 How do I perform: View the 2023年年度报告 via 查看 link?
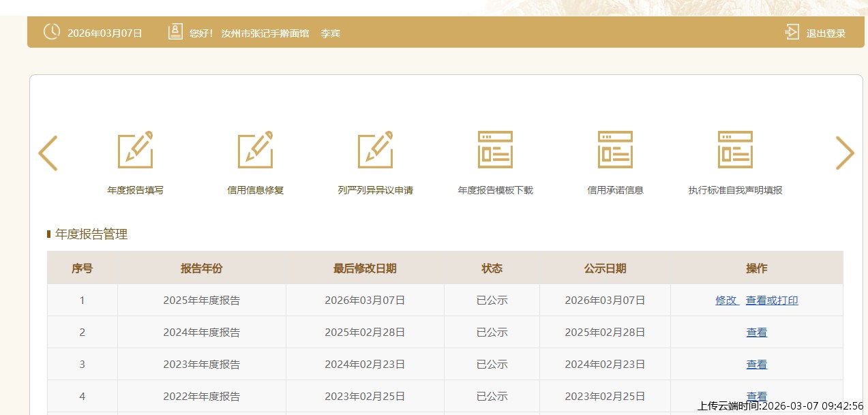tap(756, 365)
